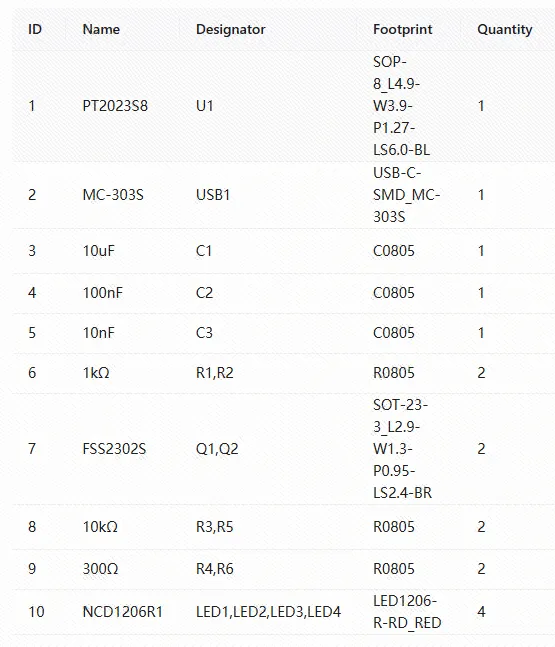The height and width of the screenshot is (647, 555).
Task: Click the Footprint column header
Action: [402, 29]
